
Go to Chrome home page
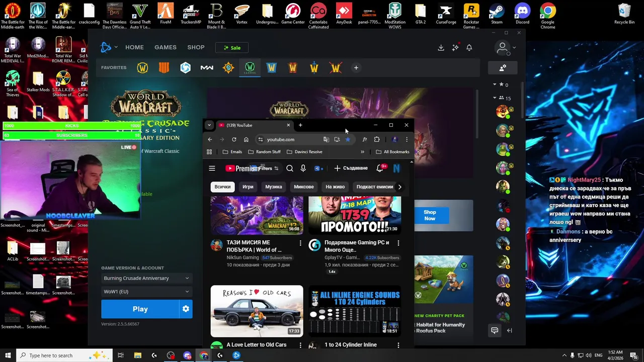pos(246,139)
